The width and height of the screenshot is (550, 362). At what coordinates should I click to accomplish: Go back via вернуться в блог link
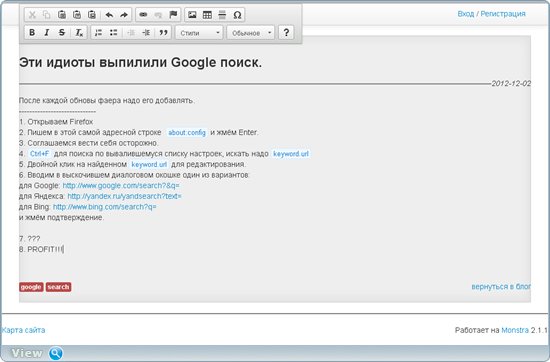(501, 287)
